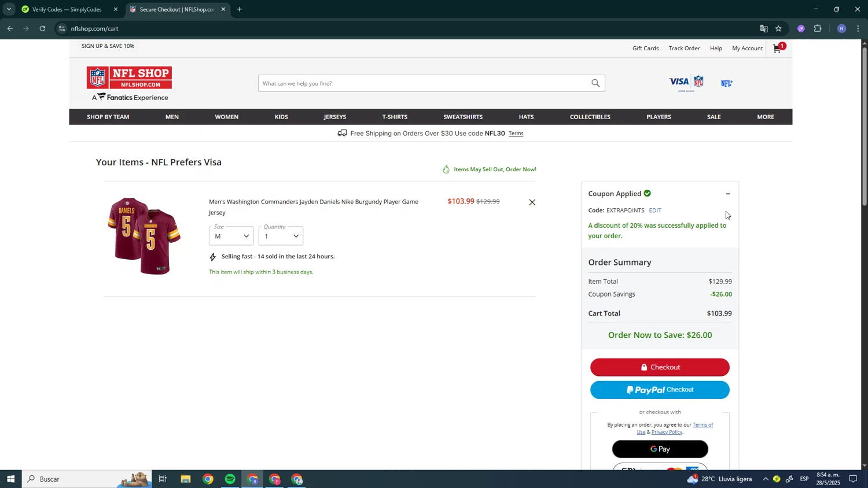Close the Secure Checkout tab
The image size is (868, 488).
223,9
